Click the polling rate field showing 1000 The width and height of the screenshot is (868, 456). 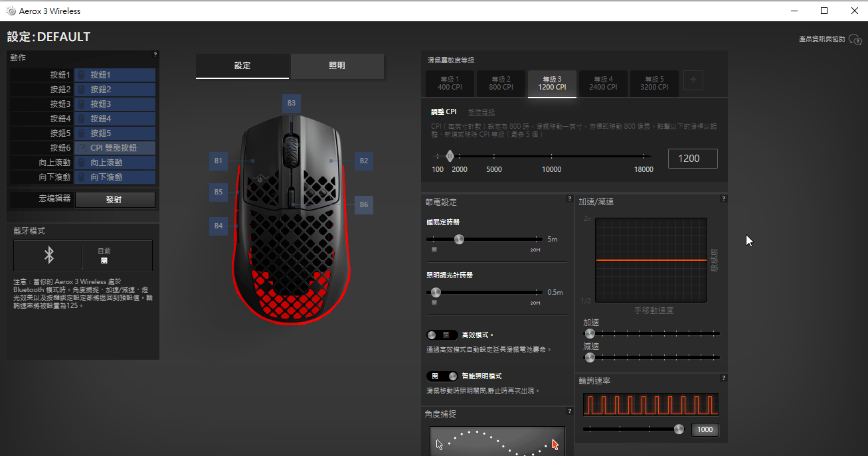(x=705, y=429)
